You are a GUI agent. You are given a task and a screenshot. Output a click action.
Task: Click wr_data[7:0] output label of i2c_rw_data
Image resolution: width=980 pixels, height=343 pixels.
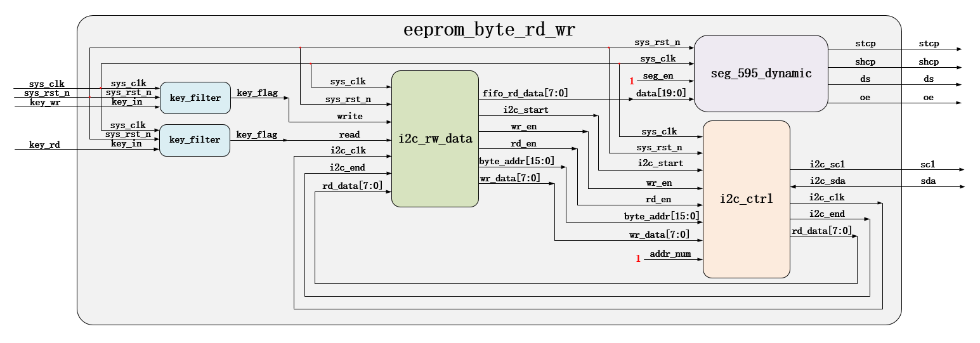[x=510, y=179]
